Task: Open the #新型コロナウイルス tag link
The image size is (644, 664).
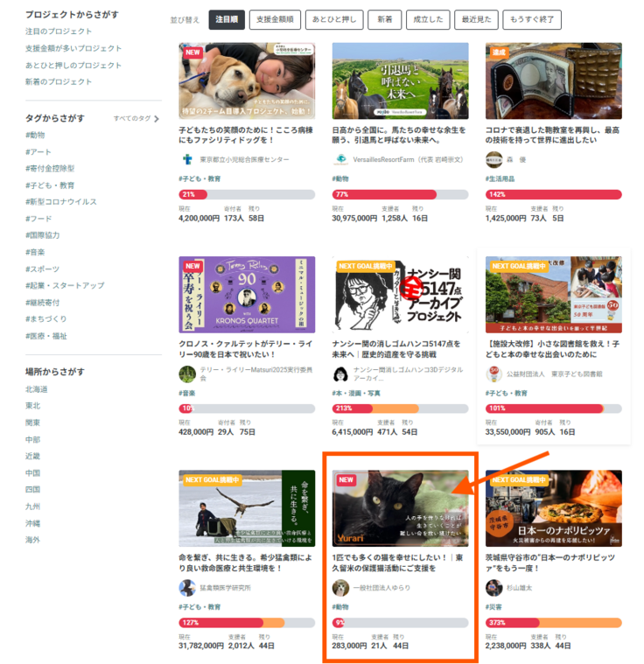Action: pos(61,202)
